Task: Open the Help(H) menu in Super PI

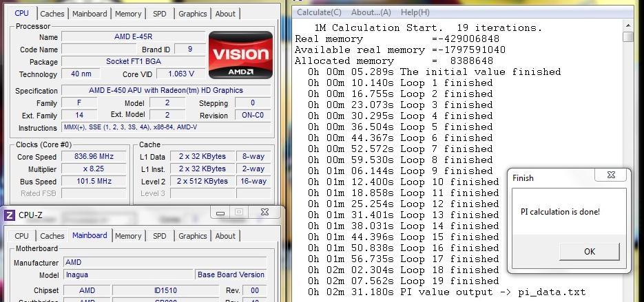Action: [415, 12]
